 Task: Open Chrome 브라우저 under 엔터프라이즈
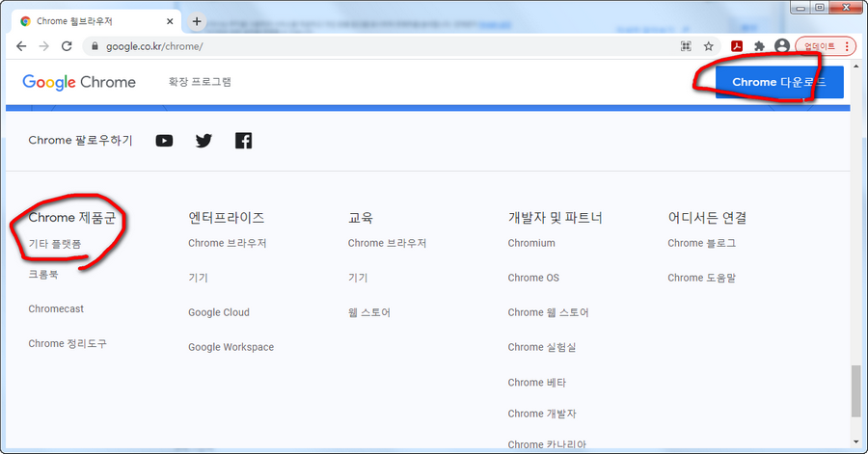click(x=228, y=243)
